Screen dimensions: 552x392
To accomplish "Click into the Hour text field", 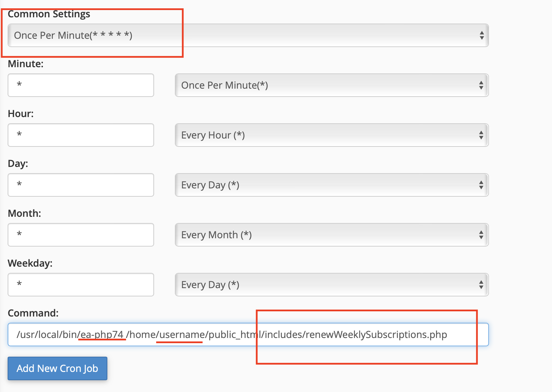I will 81,135.
